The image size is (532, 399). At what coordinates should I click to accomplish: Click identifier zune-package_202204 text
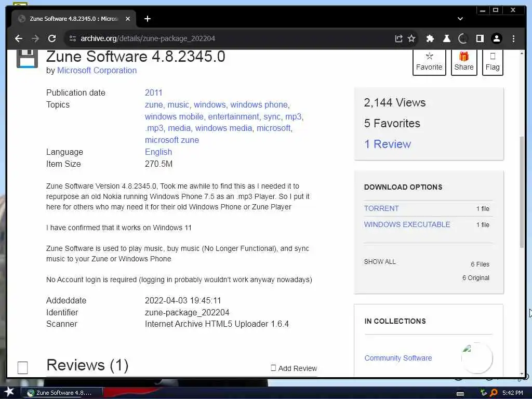click(x=187, y=312)
